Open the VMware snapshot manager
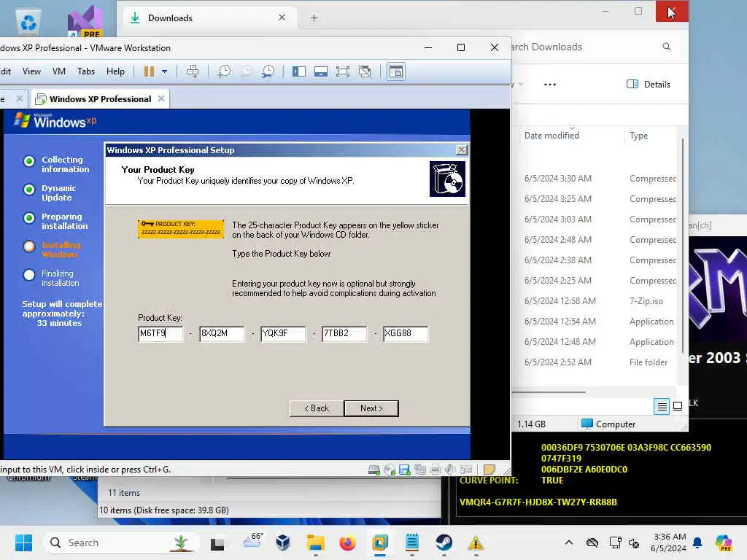Image resolution: width=747 pixels, height=560 pixels. (268, 71)
